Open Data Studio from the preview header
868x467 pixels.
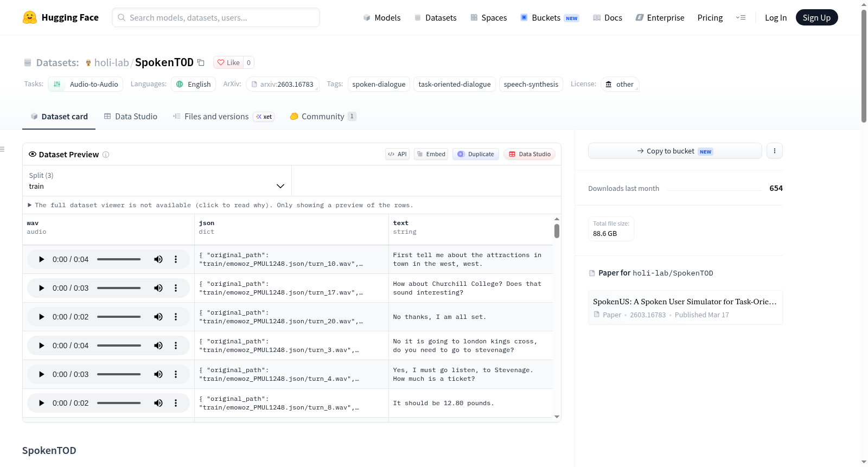coord(529,154)
